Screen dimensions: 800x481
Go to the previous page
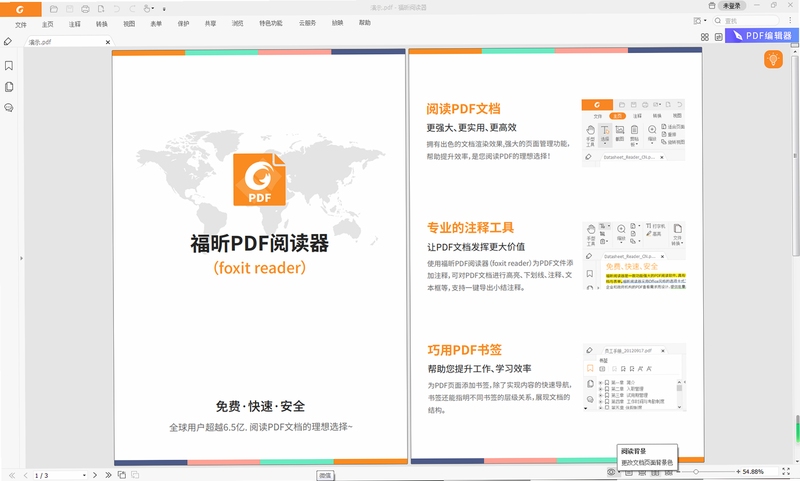(26, 475)
